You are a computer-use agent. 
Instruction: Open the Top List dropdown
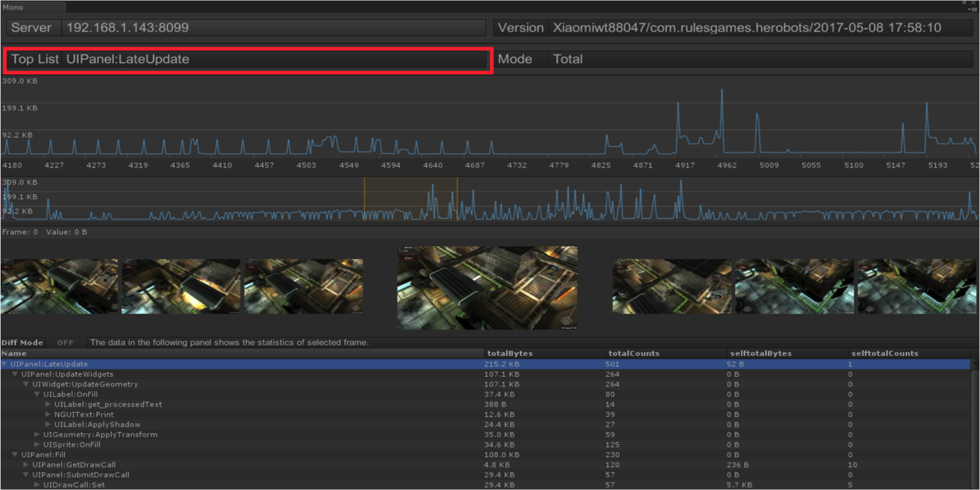point(275,59)
